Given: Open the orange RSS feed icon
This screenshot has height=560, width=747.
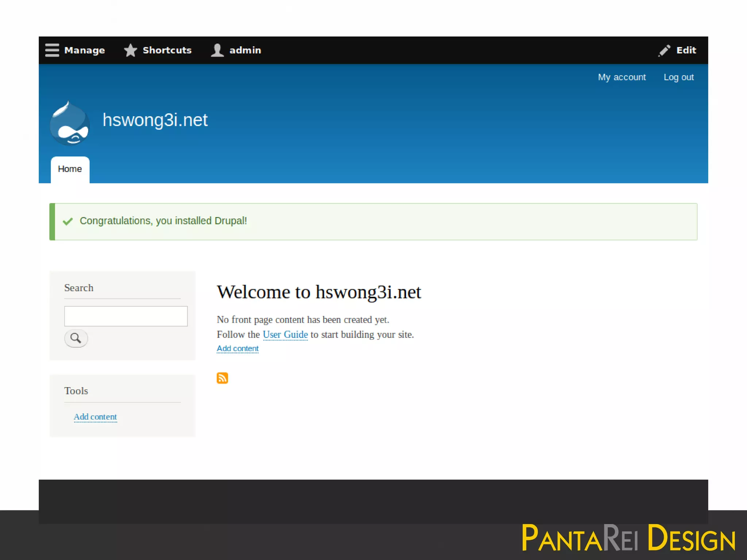Looking at the screenshot, I should coord(222,378).
